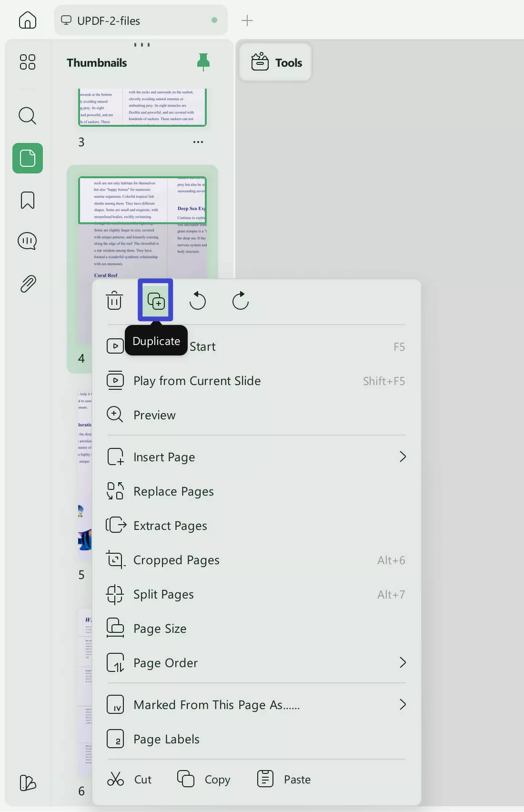
Task: Open the search panel in sidebar
Action: (27, 116)
